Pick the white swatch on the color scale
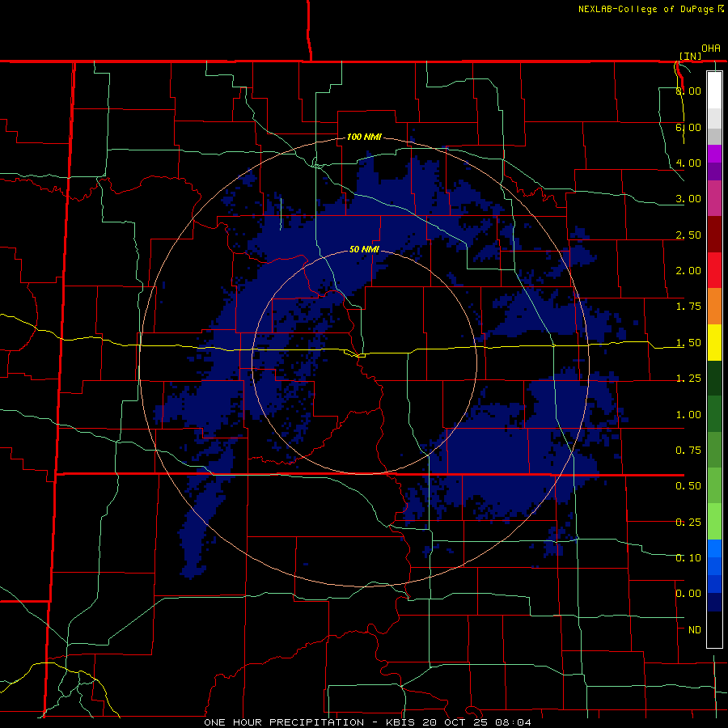728x728 pixels. (714, 91)
